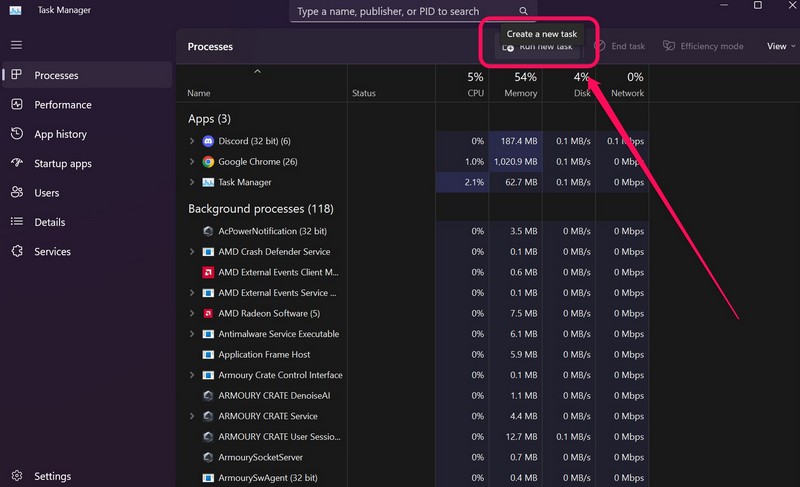
Task: Open Settings gear at bottom left
Action: (x=16, y=477)
